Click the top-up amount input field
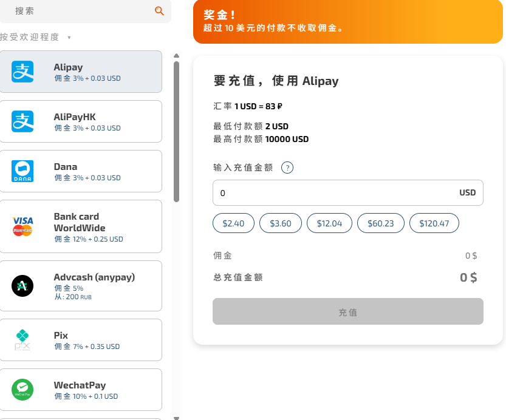This screenshot has width=506, height=420. click(x=348, y=193)
